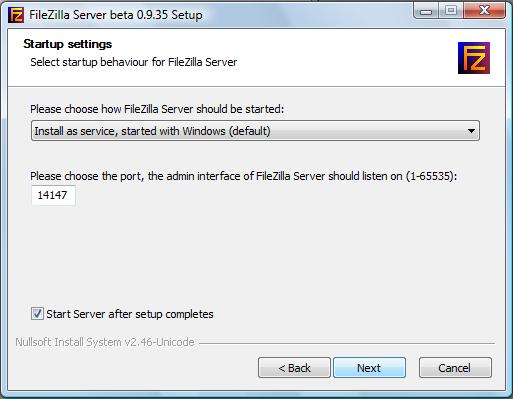The width and height of the screenshot is (513, 399).
Task: Click the maximize window button
Action: [451, 11]
